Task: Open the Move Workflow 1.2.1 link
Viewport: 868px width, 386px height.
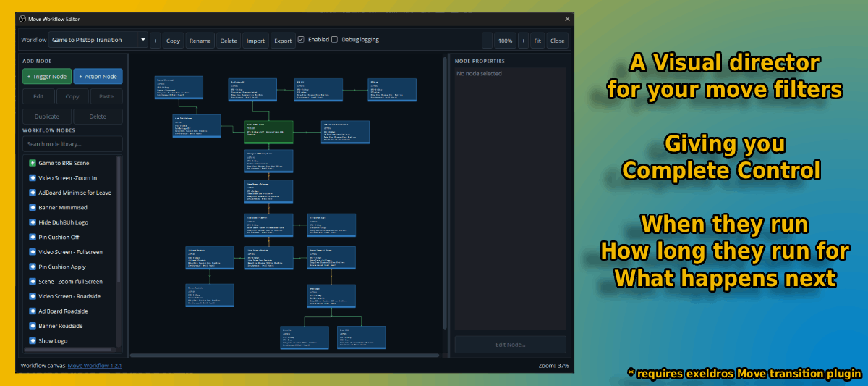Action: click(x=95, y=366)
